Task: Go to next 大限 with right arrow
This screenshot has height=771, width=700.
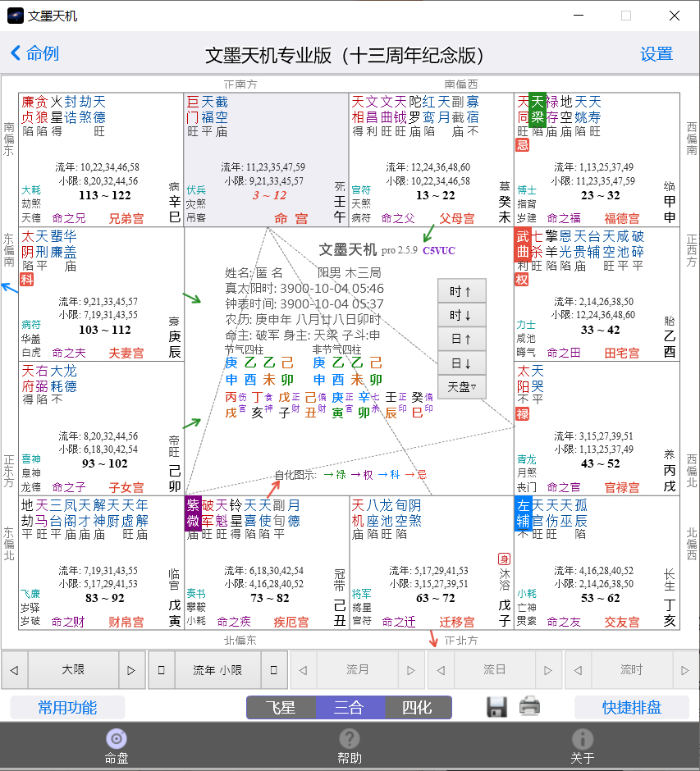Action: (132, 670)
